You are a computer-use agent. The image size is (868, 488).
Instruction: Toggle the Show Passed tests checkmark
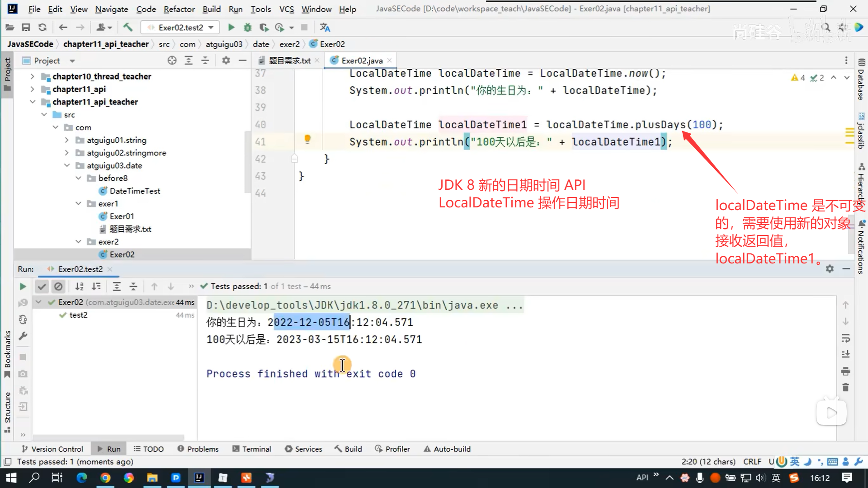click(x=42, y=286)
